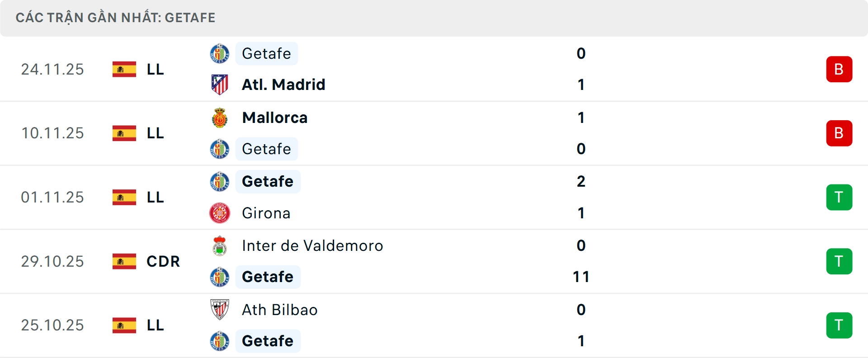This screenshot has width=868, height=358.
Task: Open the Inter de Valdemoro team link
Action: 312,246
